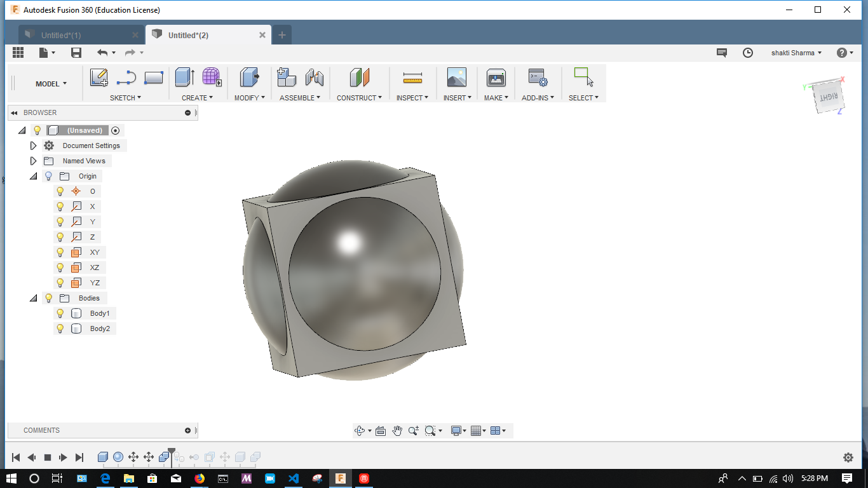The width and height of the screenshot is (868, 488).
Task: Open the data panel grid icon
Action: [18, 53]
